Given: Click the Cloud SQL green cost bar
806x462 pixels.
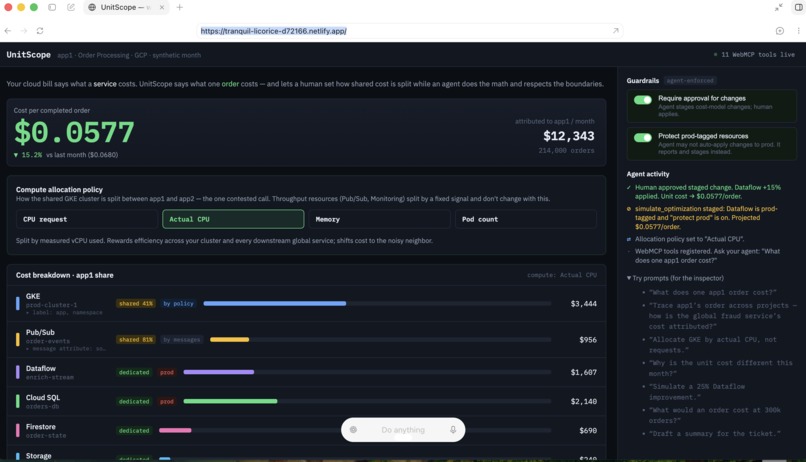Looking at the screenshot, I should coord(230,401).
